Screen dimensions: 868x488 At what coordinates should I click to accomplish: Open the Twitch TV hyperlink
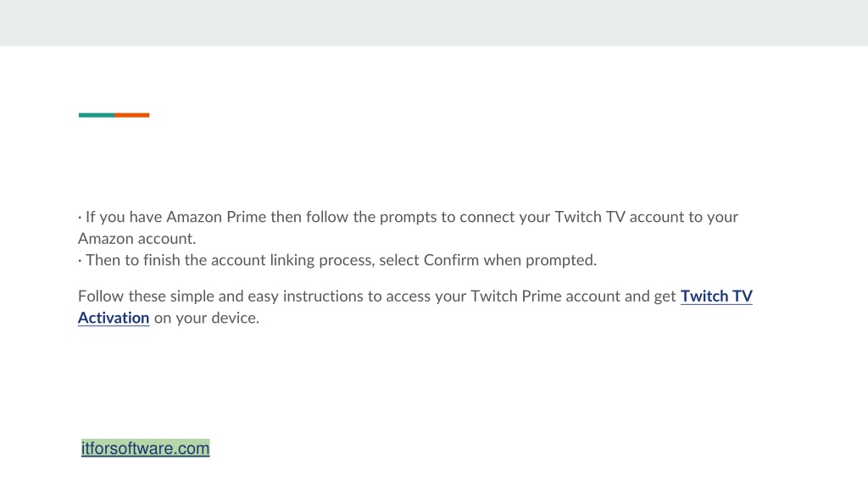pos(716,297)
